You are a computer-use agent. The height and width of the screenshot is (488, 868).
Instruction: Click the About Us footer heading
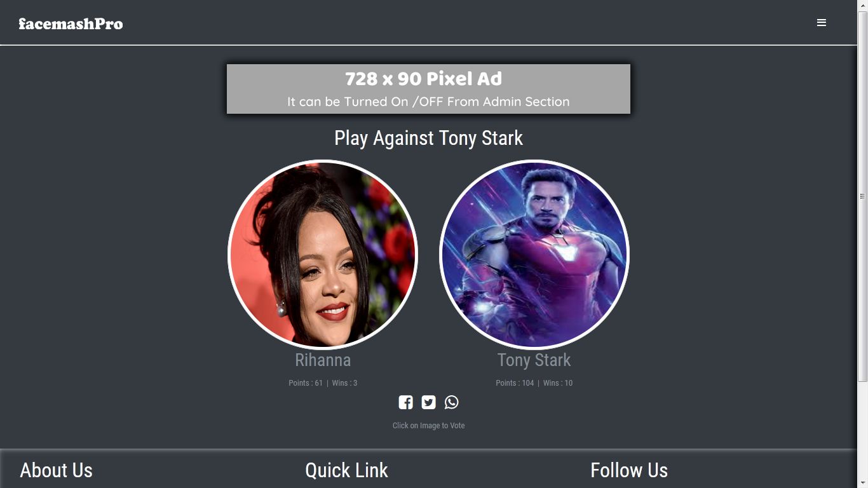[56, 470]
